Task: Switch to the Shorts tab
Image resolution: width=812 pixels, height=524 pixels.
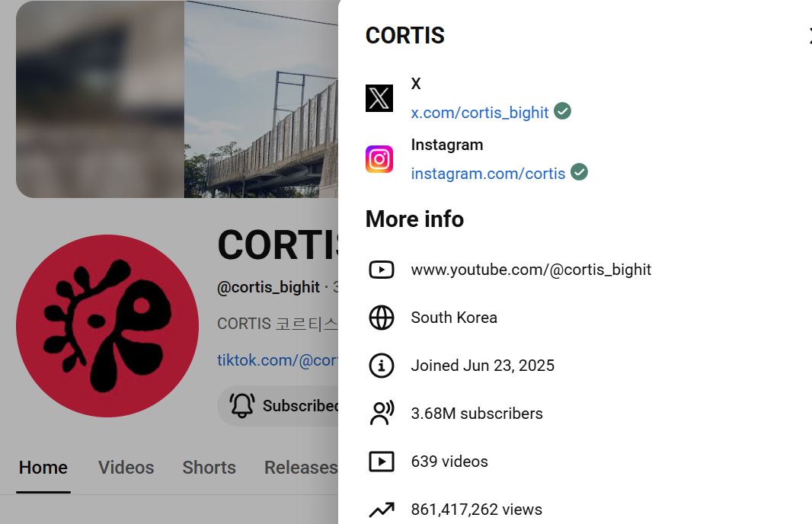Action: [209, 468]
